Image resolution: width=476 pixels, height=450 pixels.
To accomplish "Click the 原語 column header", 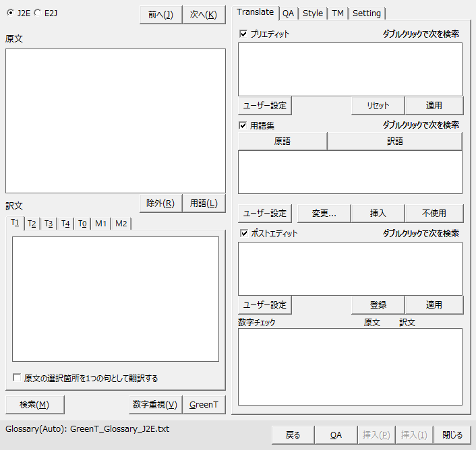I will pyautogui.click(x=282, y=141).
